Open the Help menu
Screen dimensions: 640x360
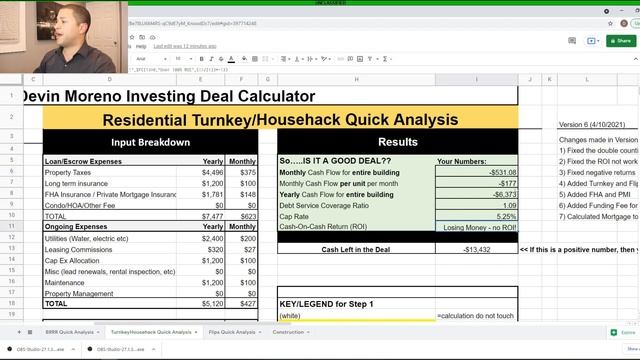(141, 47)
